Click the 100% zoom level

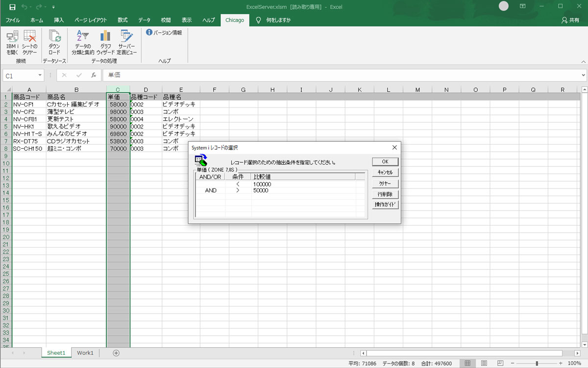[574, 363]
